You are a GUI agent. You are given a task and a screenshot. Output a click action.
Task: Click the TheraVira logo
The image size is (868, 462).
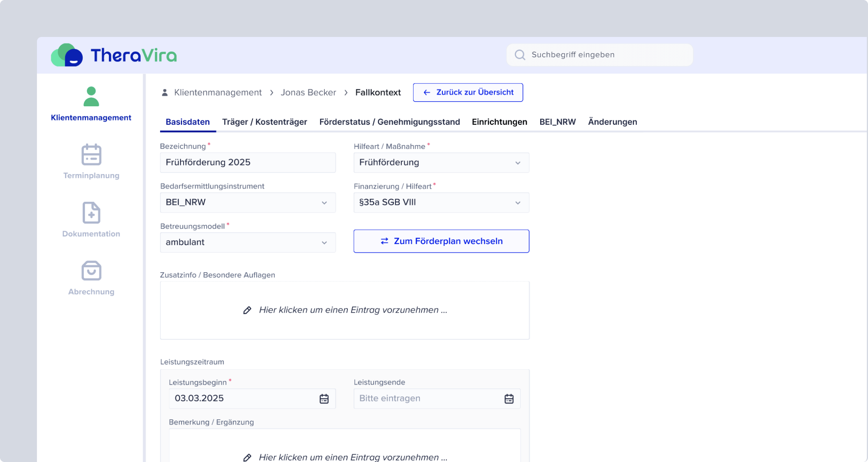click(x=114, y=55)
